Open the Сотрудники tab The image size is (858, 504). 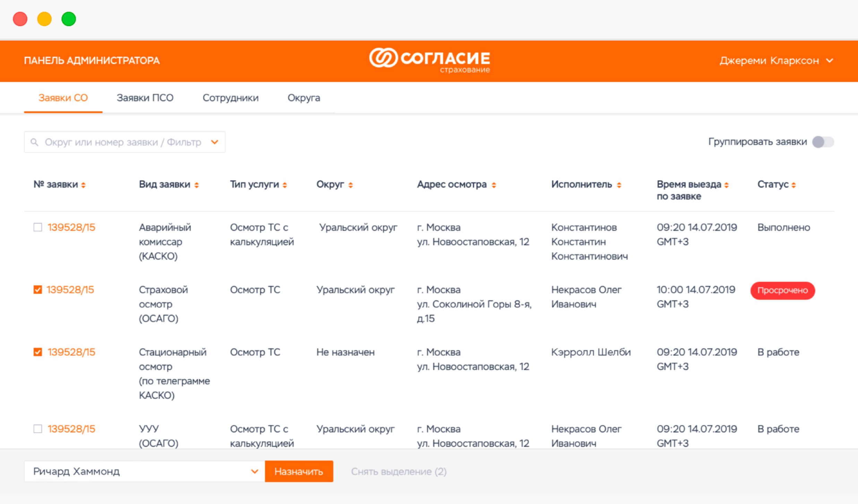tap(231, 98)
